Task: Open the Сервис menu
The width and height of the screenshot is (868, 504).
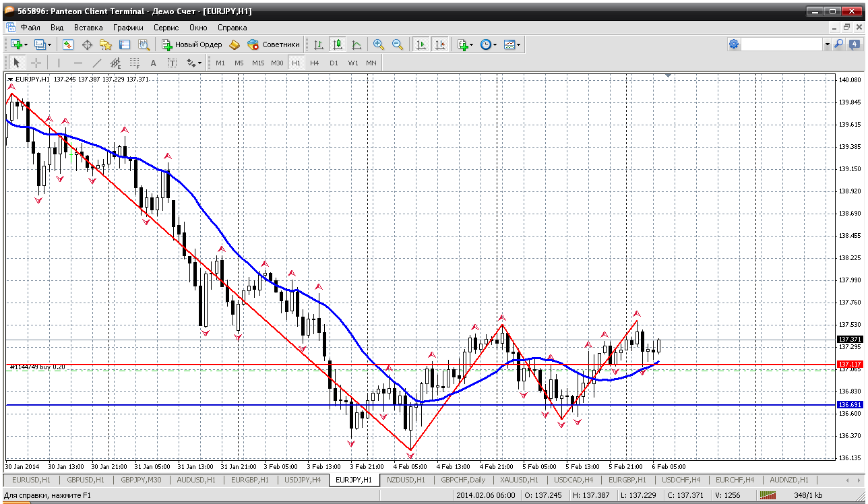Action: coord(166,28)
